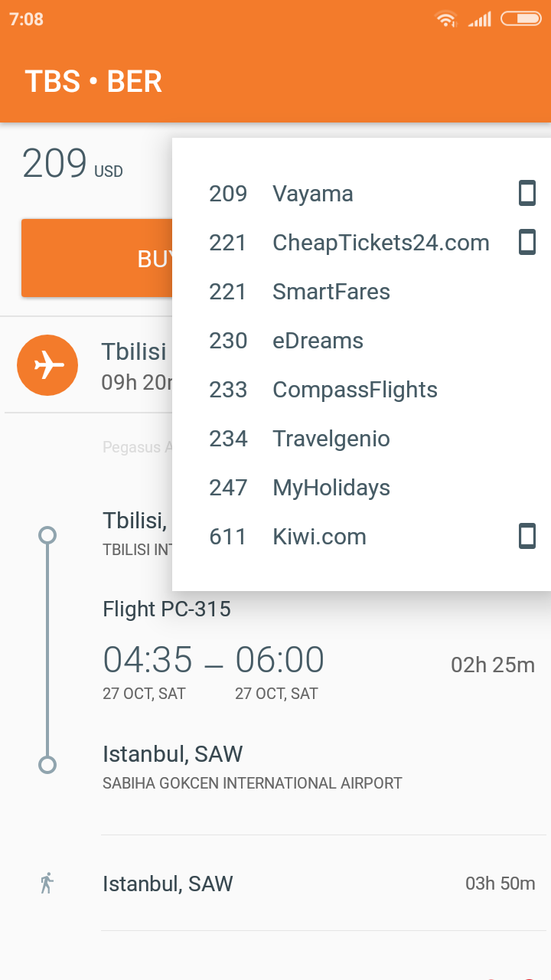The width and height of the screenshot is (551, 980).
Task: Select the Vayama offer for 209
Action: [314, 194]
